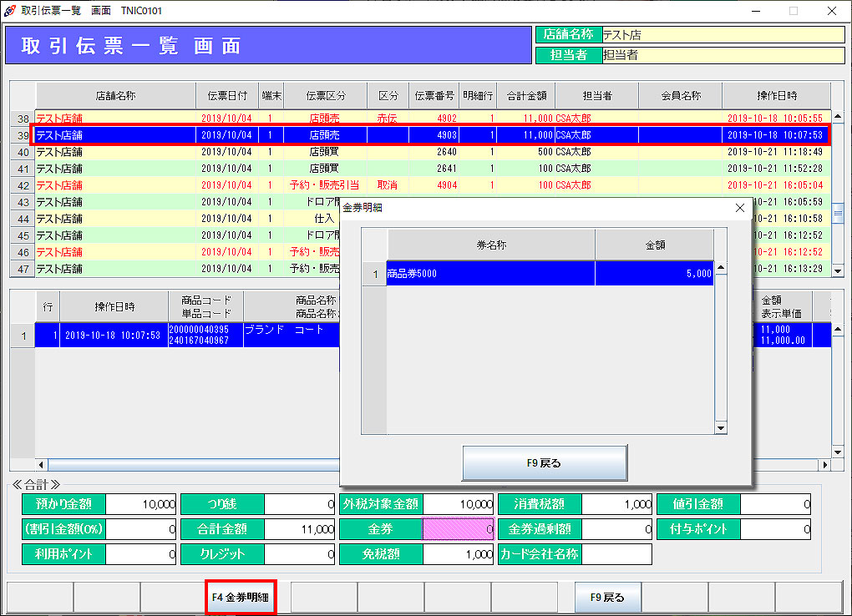This screenshot has height=616, width=852.
Task: Close the 金券明細 popup dialog
Action: 739,208
